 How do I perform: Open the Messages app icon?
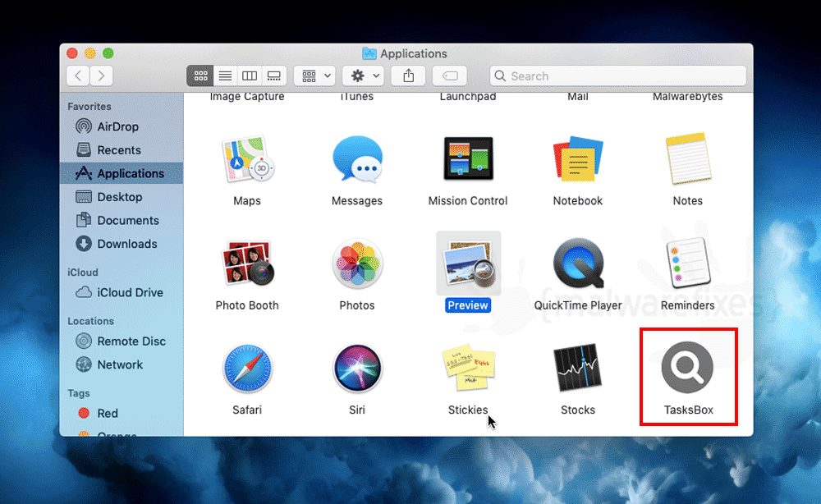[357, 158]
